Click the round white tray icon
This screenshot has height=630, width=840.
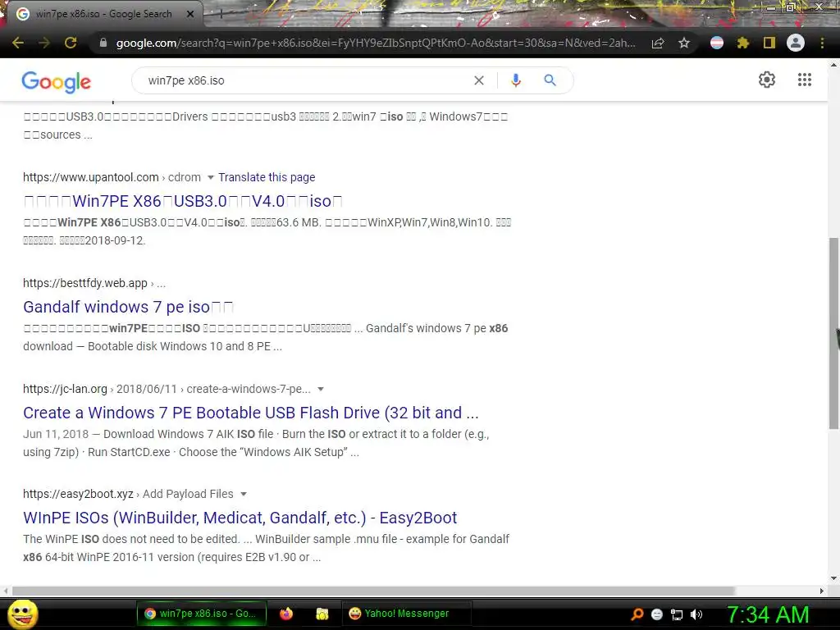click(657, 614)
